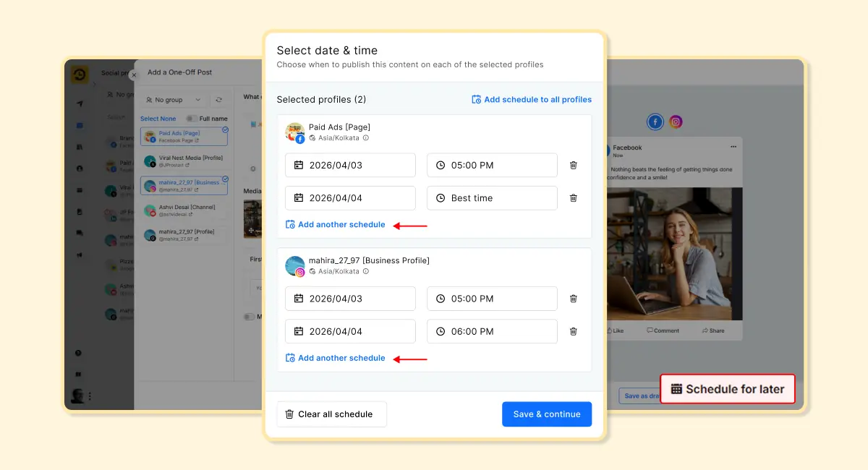Select the Instagram icon above the post preview

[675, 121]
